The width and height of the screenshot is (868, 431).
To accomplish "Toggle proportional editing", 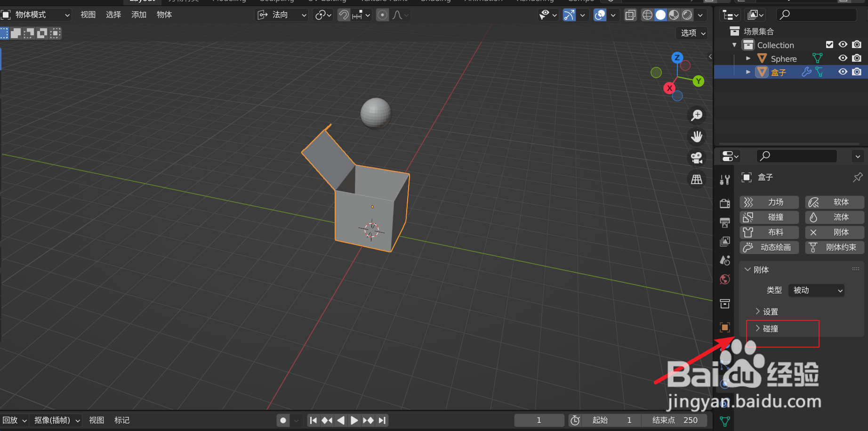I will (383, 15).
